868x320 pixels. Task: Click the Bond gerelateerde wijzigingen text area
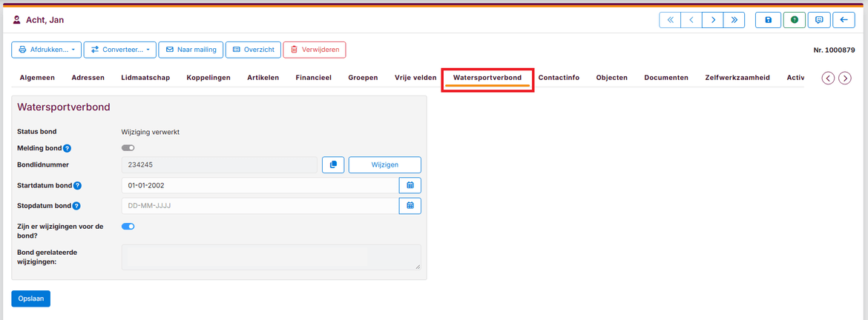272,257
